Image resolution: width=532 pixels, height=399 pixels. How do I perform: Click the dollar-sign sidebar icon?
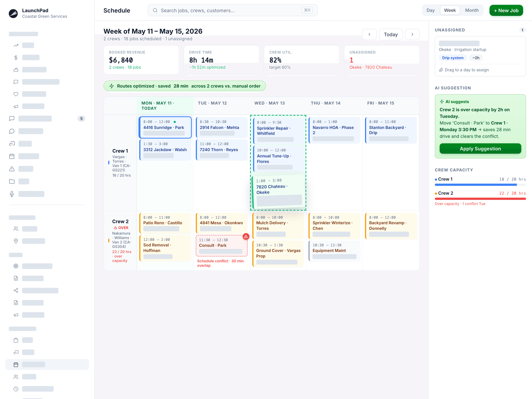coord(16,57)
